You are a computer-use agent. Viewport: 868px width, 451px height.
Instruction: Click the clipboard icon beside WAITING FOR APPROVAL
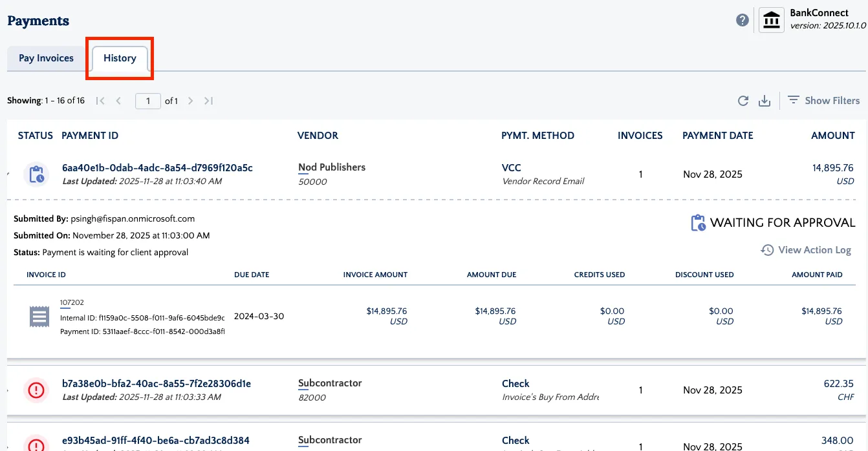tap(698, 223)
